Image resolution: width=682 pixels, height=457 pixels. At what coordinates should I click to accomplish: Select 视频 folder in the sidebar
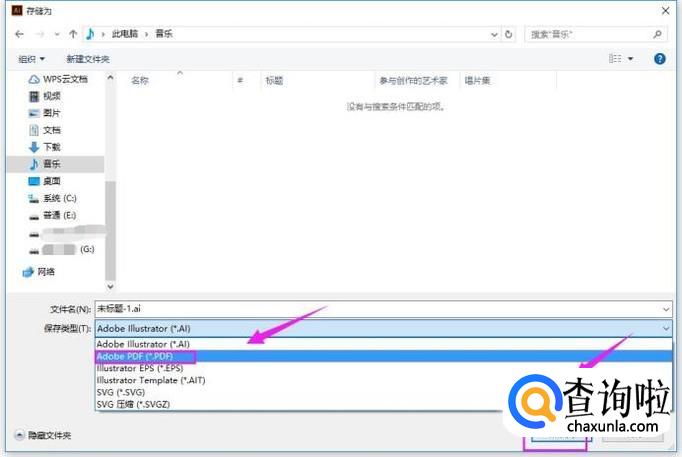point(45,96)
